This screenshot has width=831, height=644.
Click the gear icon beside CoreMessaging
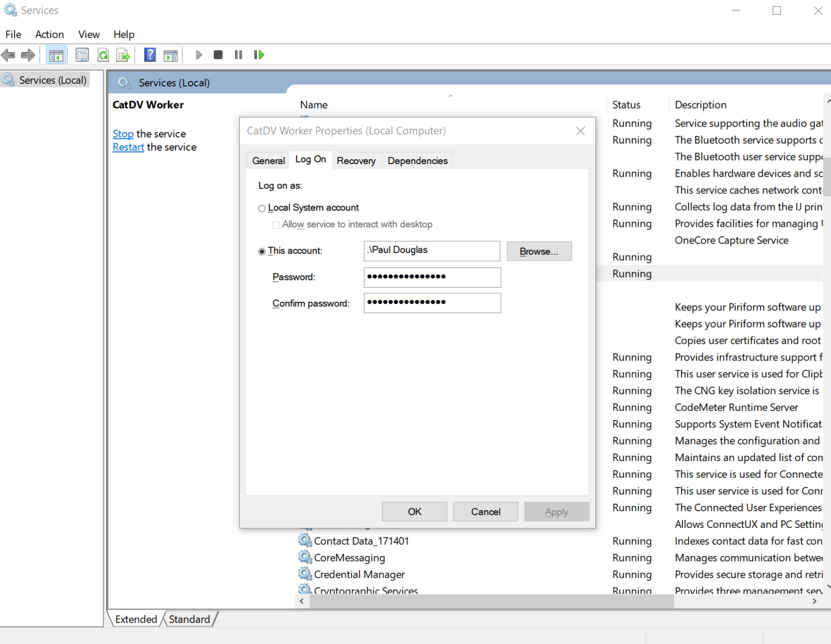pos(305,557)
